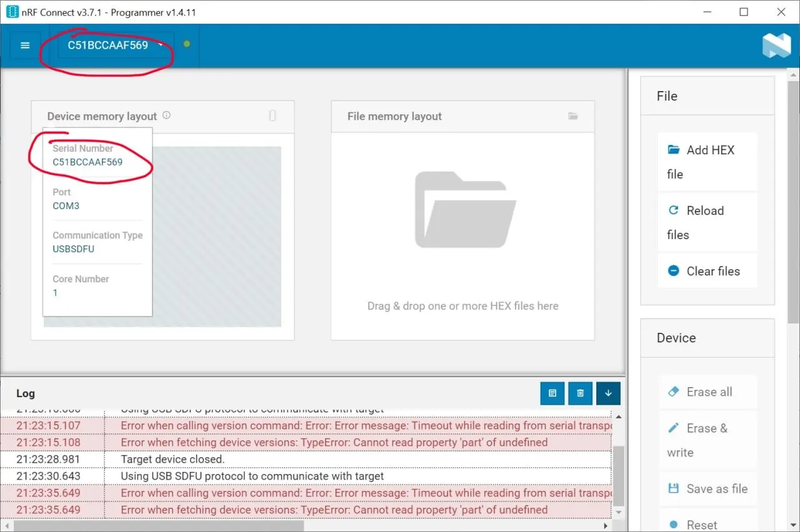Clear the log with the trash icon
800x532 pixels.
tap(581, 393)
